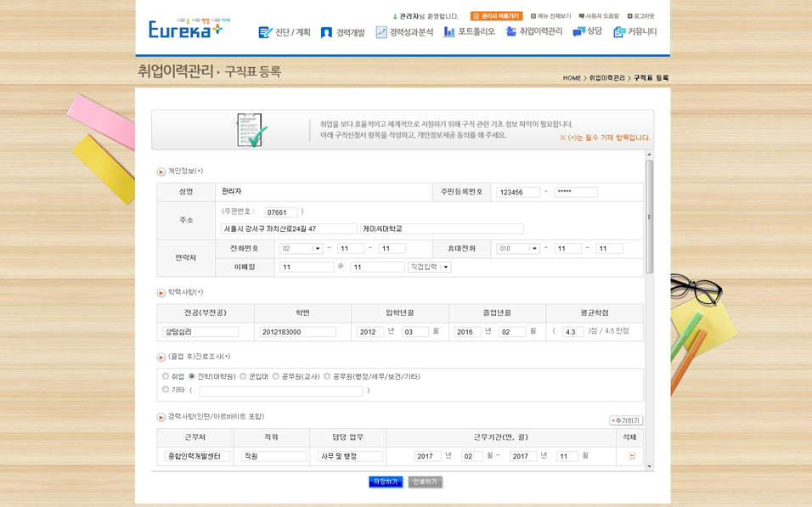812x507 pixels.
Task: Open the 포트폴리오 menu
Action: [476, 31]
